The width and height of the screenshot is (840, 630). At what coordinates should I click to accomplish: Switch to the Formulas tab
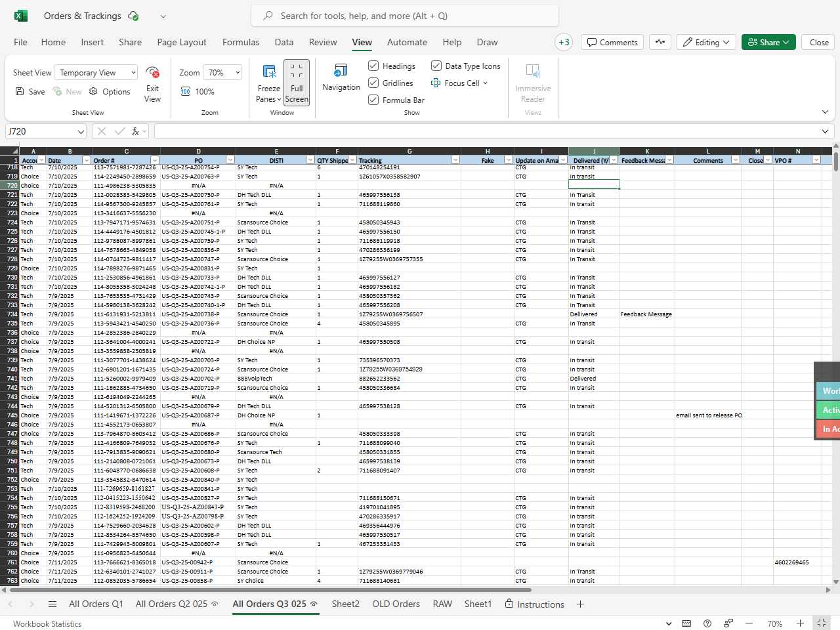coord(241,42)
